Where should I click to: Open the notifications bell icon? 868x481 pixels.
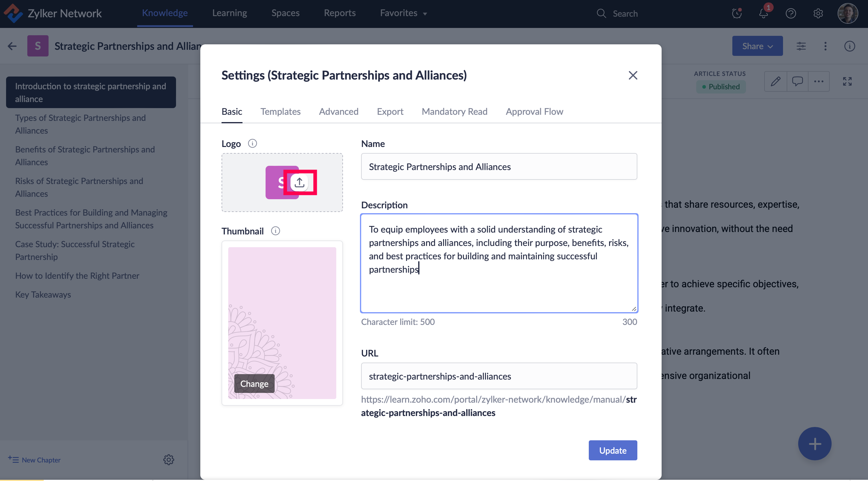(x=764, y=13)
